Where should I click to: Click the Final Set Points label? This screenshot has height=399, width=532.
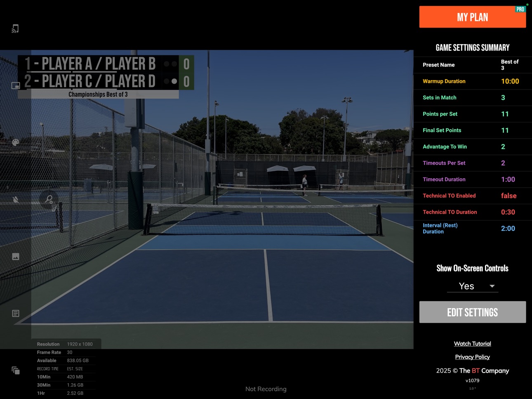pyautogui.click(x=442, y=130)
